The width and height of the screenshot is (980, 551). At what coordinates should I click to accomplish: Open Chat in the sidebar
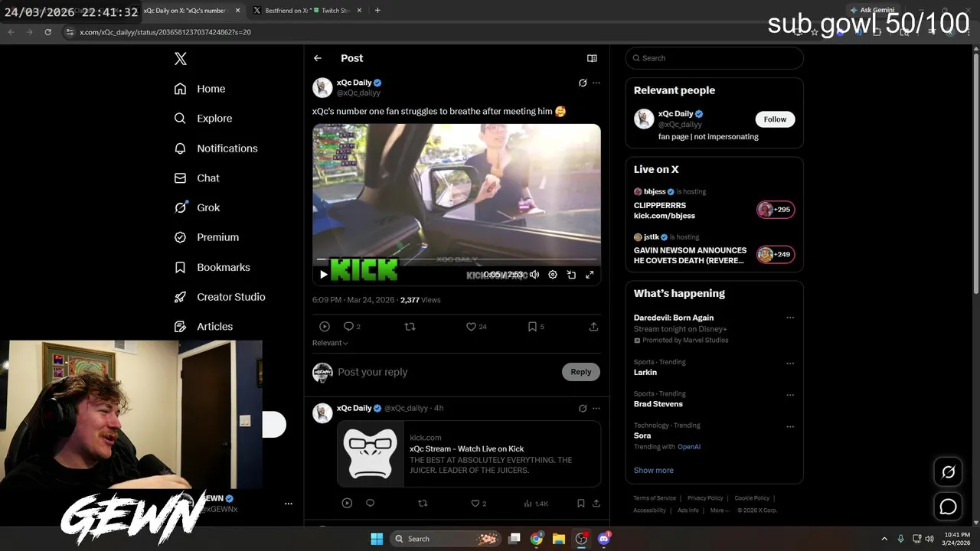pos(197,178)
